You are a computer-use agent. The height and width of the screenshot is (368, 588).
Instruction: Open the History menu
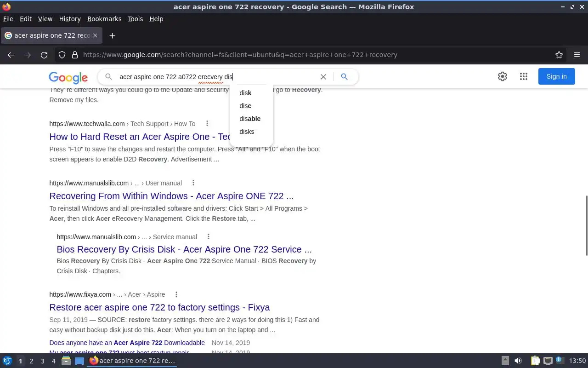[70, 19]
